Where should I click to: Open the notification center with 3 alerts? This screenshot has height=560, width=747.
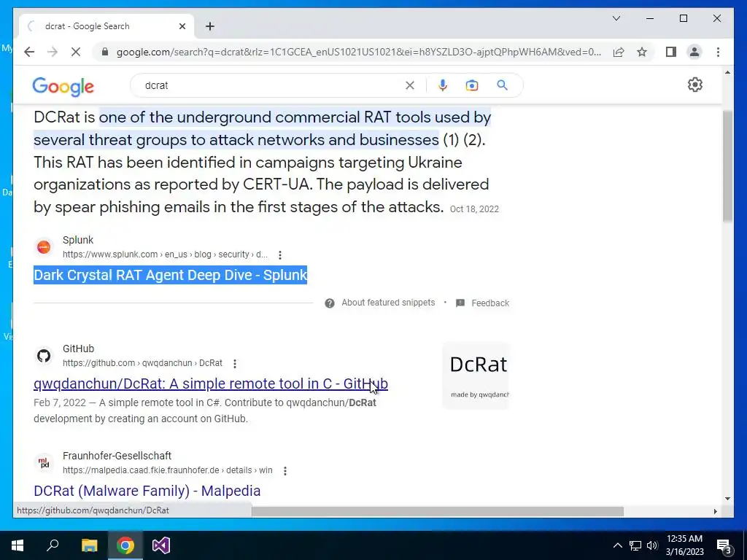point(724,546)
